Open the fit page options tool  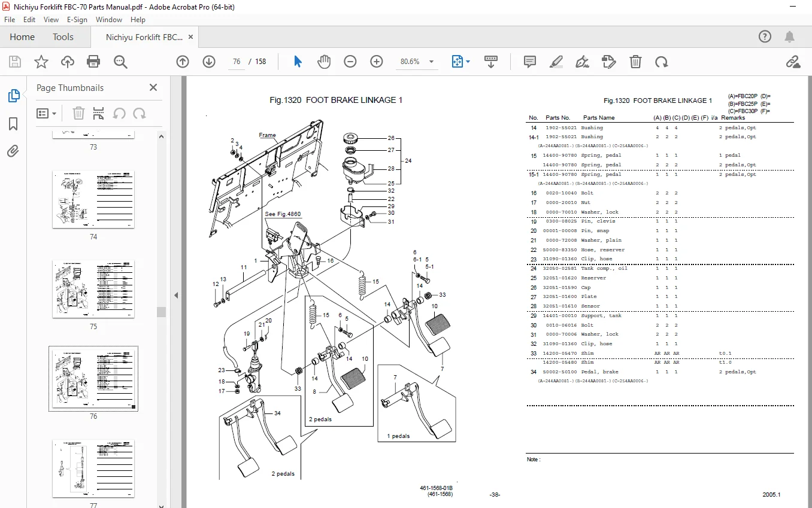460,62
